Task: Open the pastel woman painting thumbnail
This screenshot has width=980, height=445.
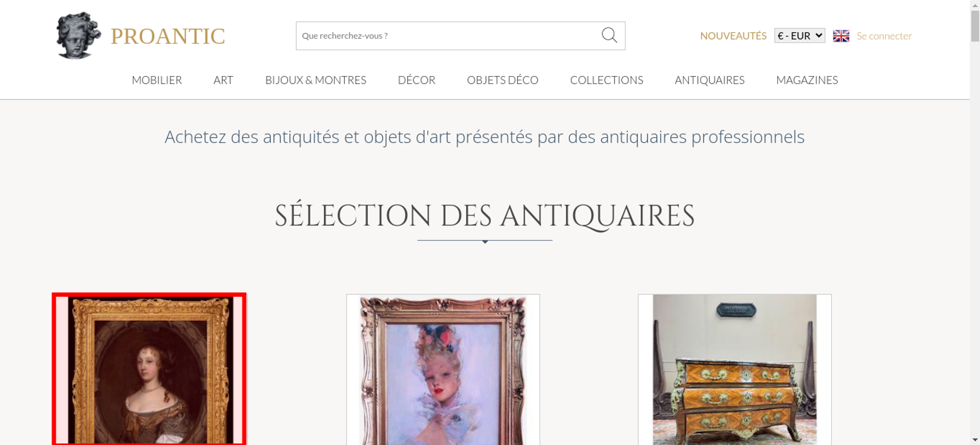Action: click(x=443, y=370)
